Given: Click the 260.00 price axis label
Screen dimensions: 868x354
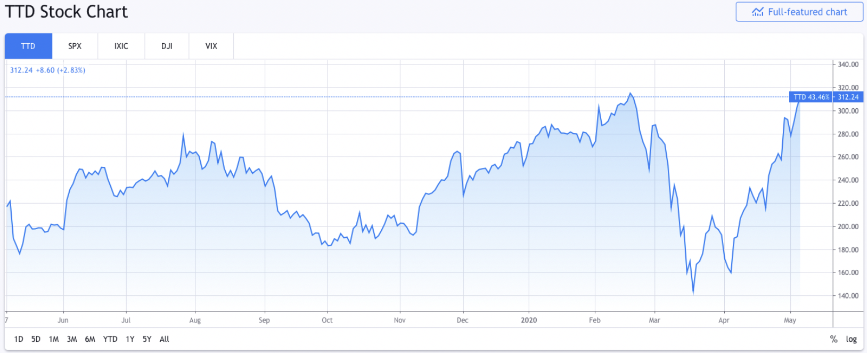Looking at the screenshot, I should tap(848, 157).
